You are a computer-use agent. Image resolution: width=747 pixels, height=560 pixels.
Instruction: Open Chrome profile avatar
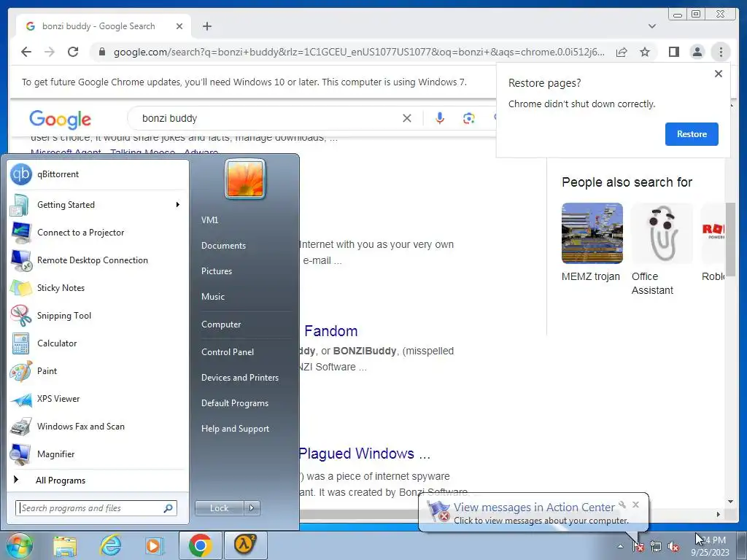coord(697,52)
